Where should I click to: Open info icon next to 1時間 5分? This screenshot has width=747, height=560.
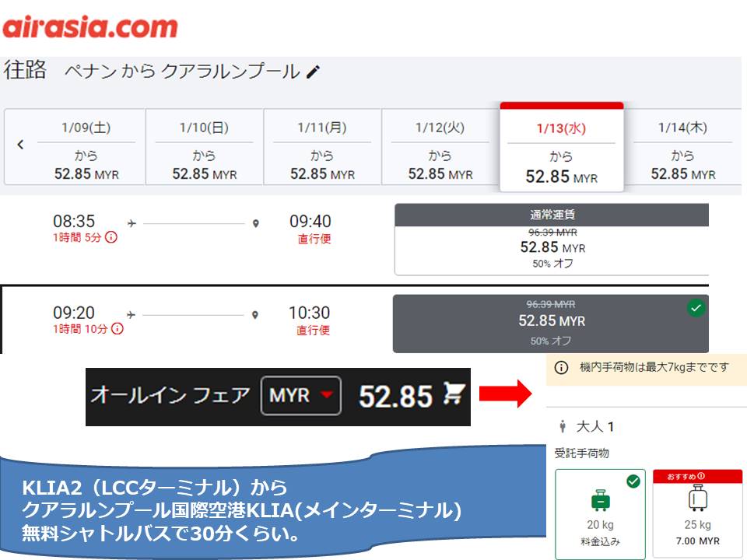[111, 237]
